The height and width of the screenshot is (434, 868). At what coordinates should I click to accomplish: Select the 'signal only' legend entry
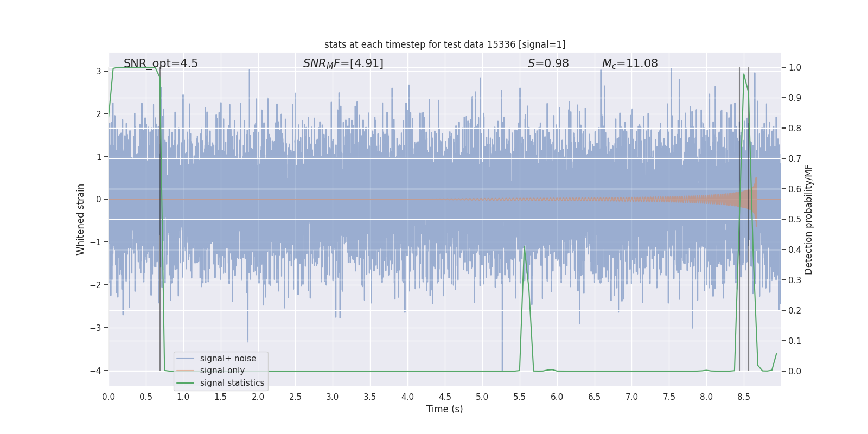point(222,370)
